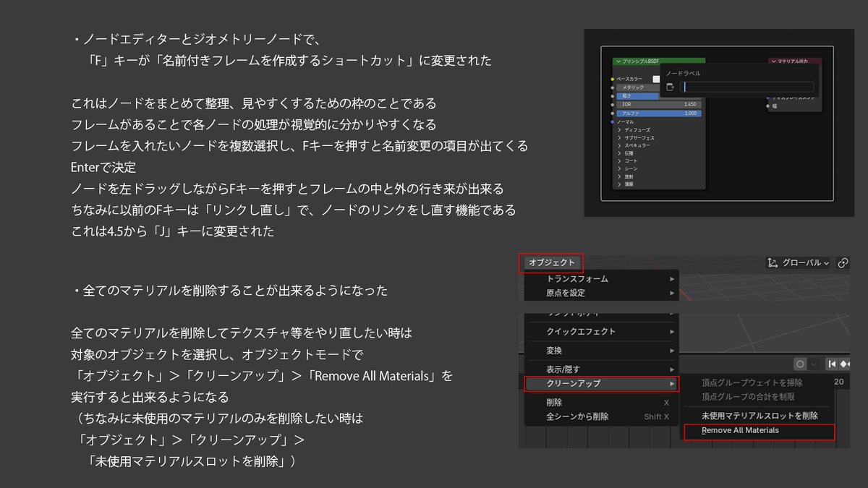This screenshot has height=488, width=868.
Task: Collapse the プリンシプルBSDF node header chevron
Action: [618, 61]
